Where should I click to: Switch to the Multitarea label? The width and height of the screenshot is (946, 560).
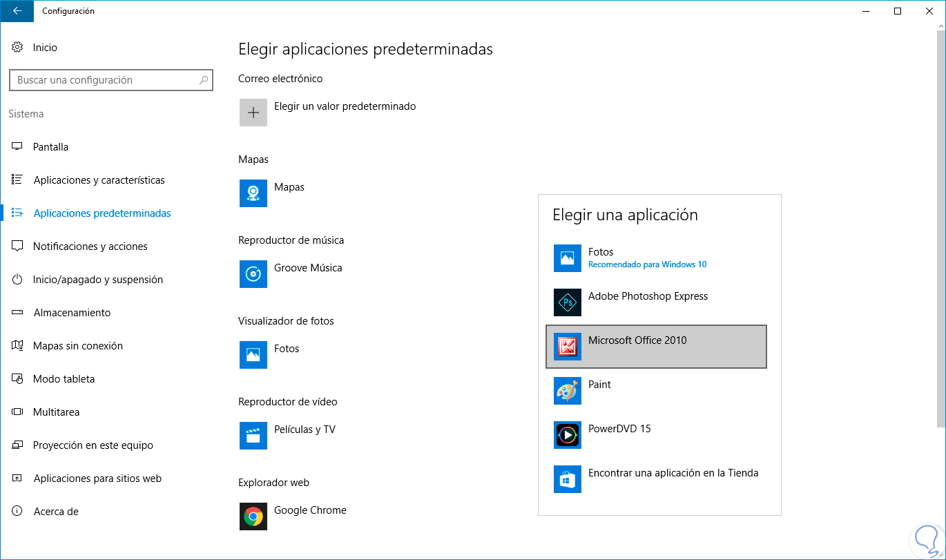click(57, 412)
